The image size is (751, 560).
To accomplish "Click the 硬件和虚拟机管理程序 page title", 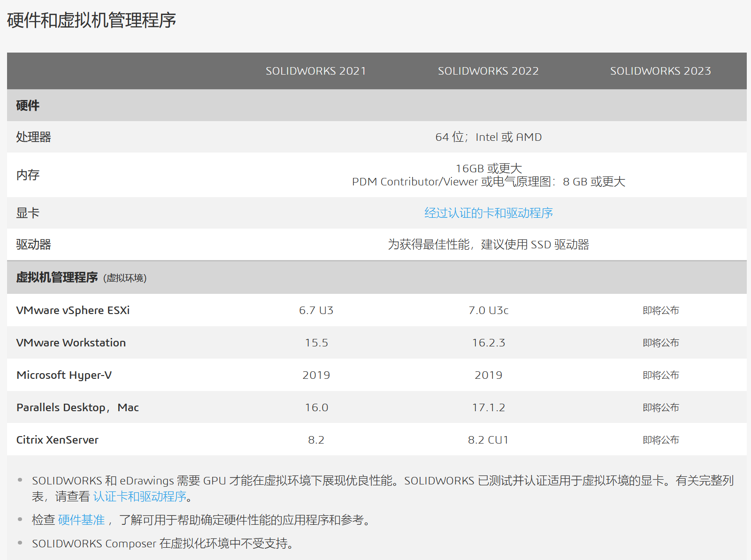I will pyautogui.click(x=92, y=21).
